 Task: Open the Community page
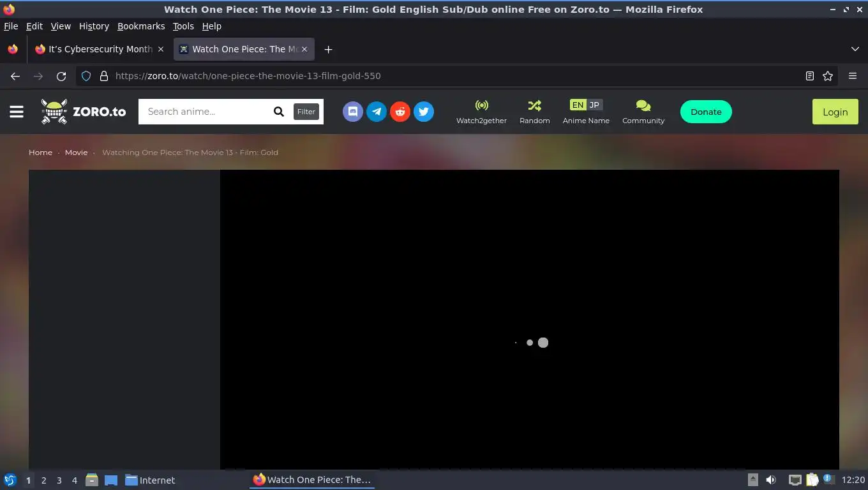(643, 112)
